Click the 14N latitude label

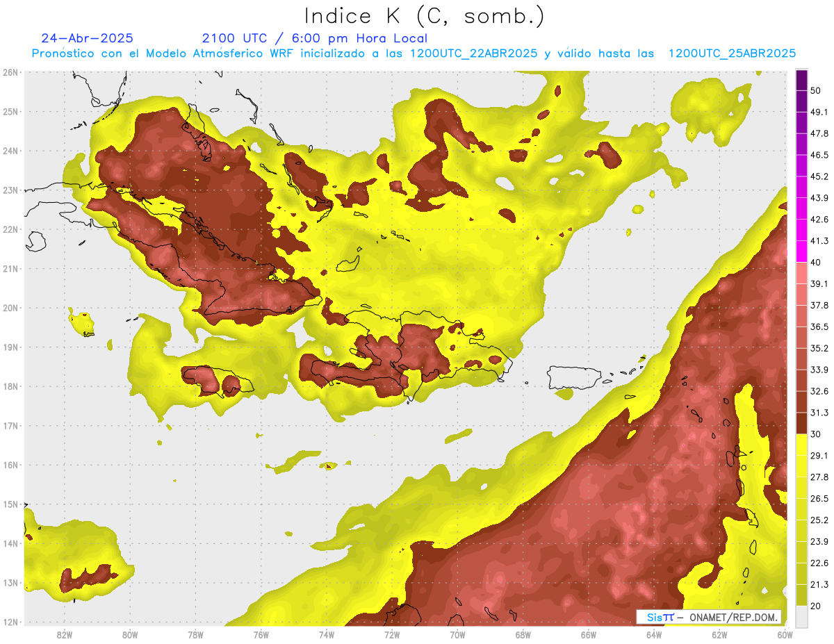(11, 543)
